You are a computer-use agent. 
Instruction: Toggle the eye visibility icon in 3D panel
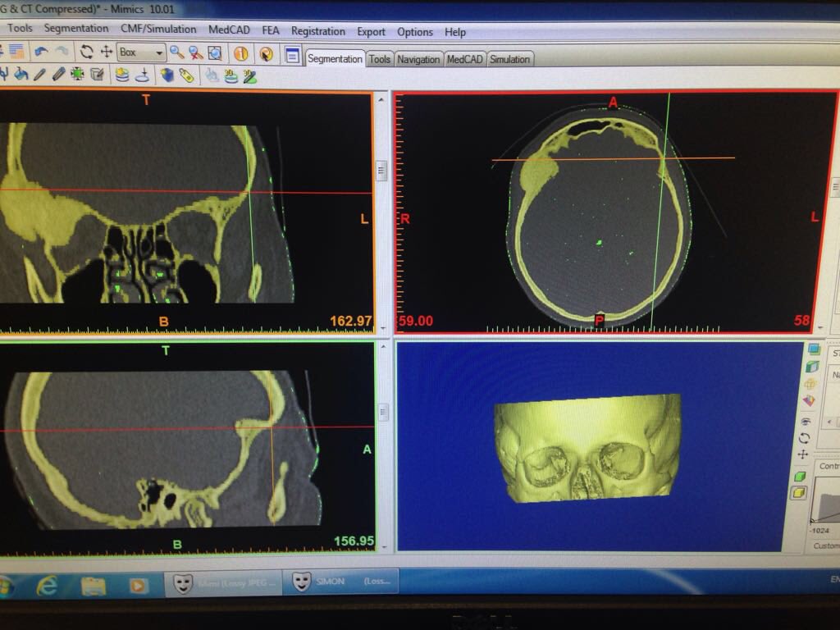click(806, 422)
